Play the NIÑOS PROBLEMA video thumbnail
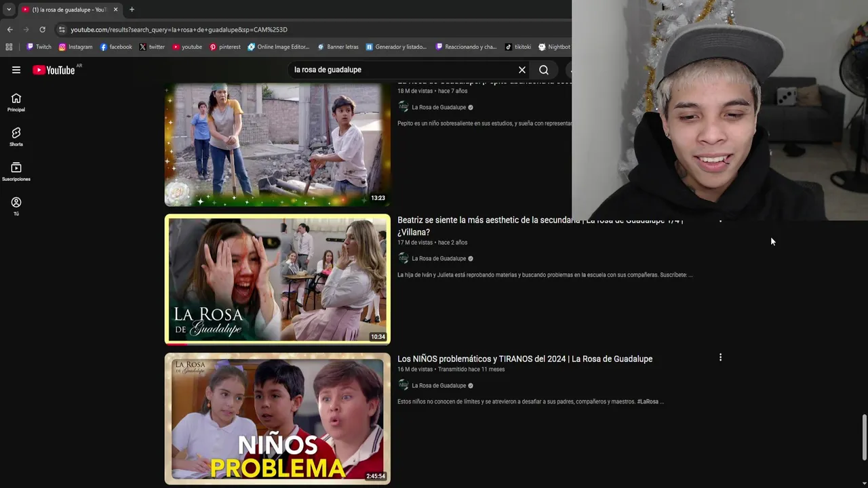Viewport: 868px width, 488px height. tap(277, 418)
